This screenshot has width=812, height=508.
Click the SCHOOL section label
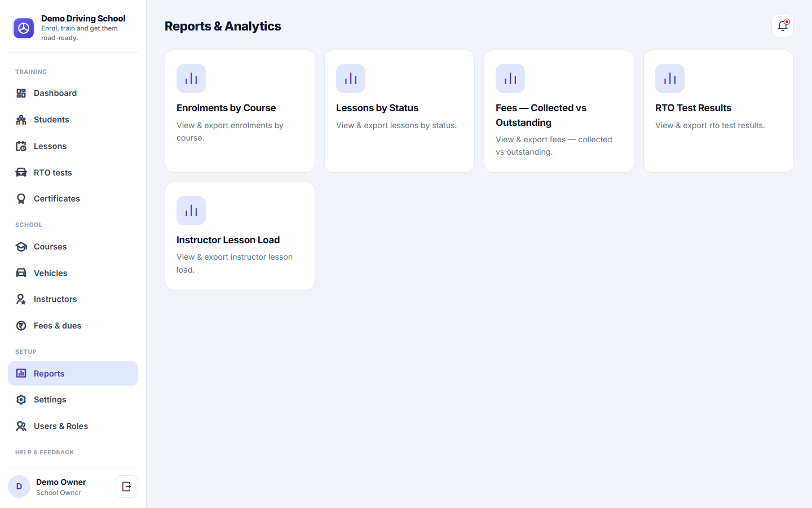click(29, 225)
